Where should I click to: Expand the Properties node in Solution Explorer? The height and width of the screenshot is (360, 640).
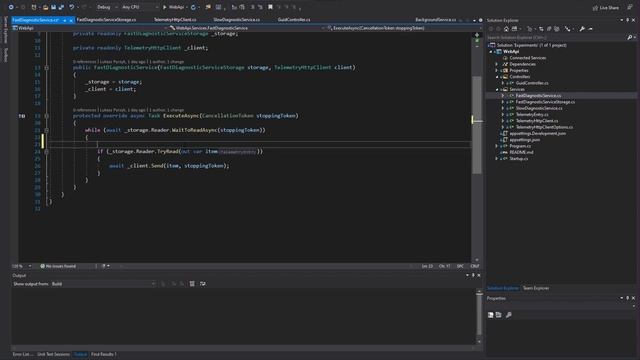point(497,71)
